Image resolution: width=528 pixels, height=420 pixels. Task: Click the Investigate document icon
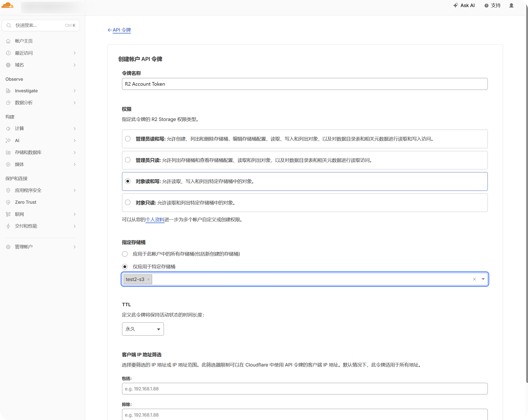pyautogui.click(x=8, y=91)
